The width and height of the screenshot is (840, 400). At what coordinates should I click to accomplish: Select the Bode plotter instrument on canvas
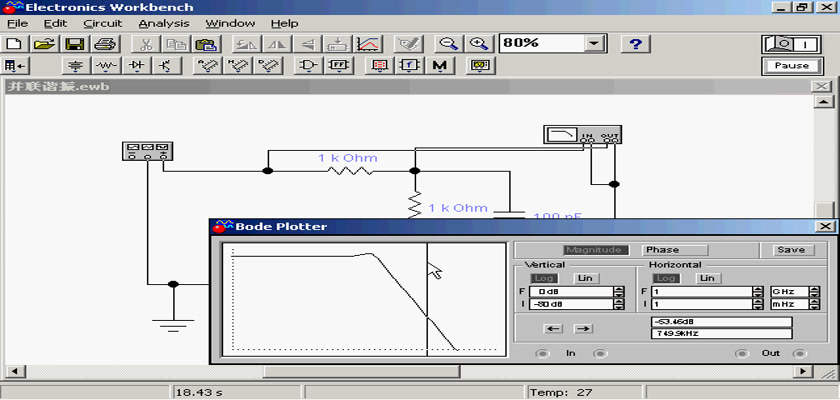tap(582, 134)
